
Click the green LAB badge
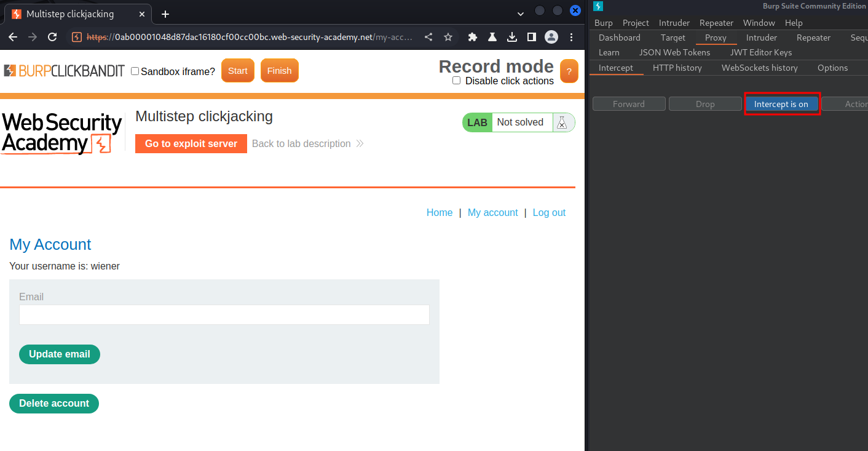pos(477,122)
